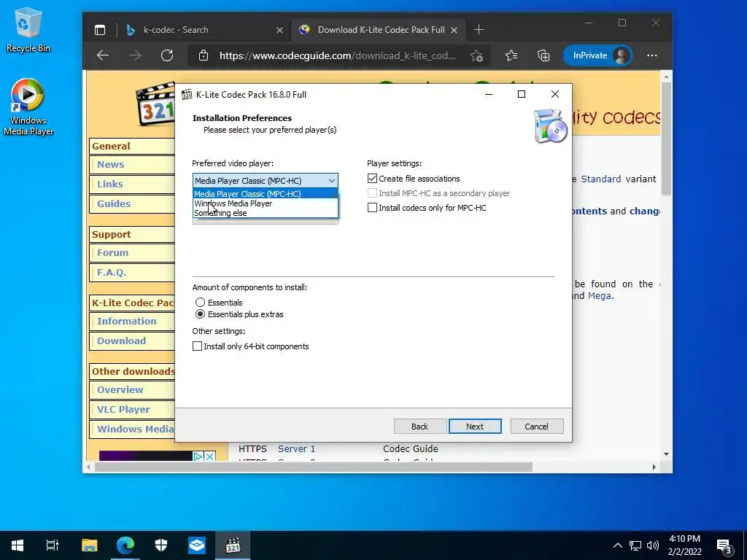Expand the Preferred video player combo box
The image size is (747, 560).
coord(266,181)
